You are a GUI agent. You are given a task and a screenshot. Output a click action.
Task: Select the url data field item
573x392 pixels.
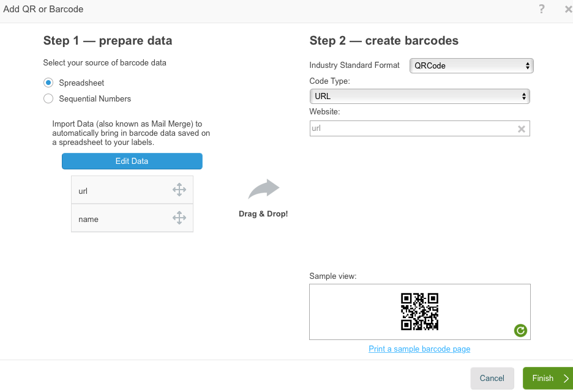tap(132, 190)
